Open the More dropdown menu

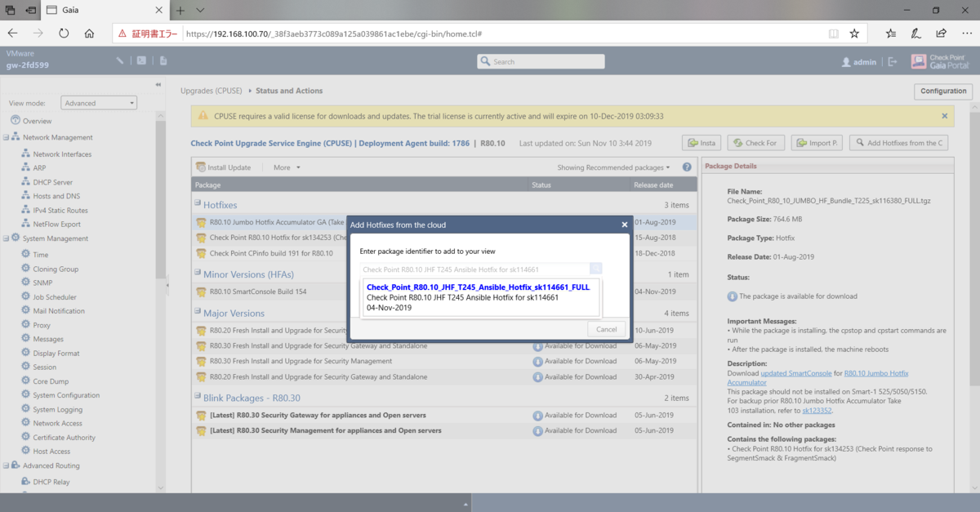coord(287,167)
